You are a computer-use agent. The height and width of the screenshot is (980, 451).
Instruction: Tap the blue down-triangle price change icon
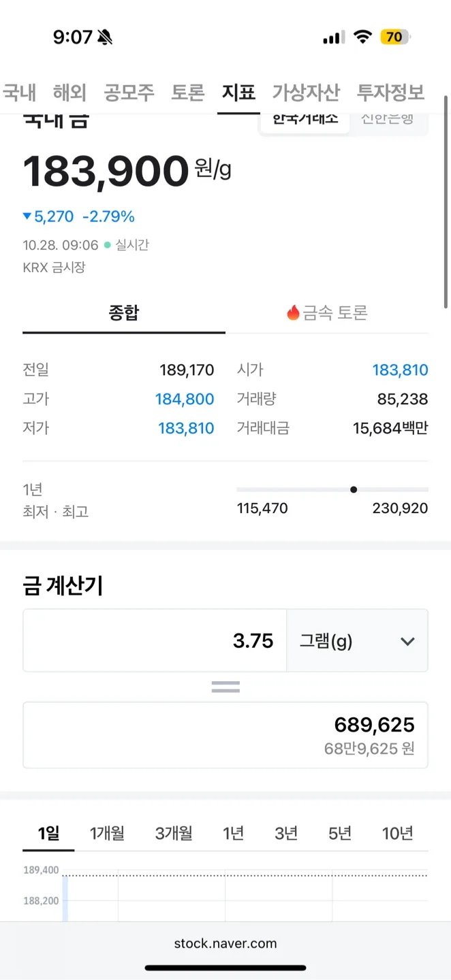[x=27, y=216]
